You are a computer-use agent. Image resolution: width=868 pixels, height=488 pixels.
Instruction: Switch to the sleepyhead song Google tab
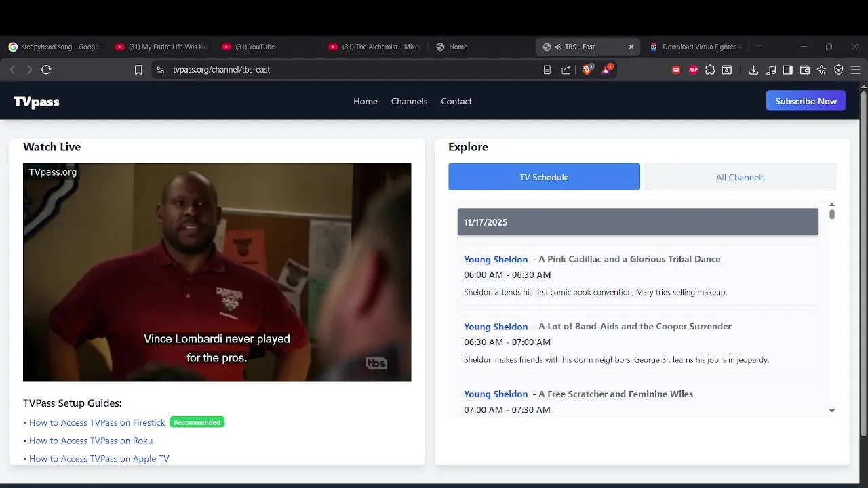point(54,47)
